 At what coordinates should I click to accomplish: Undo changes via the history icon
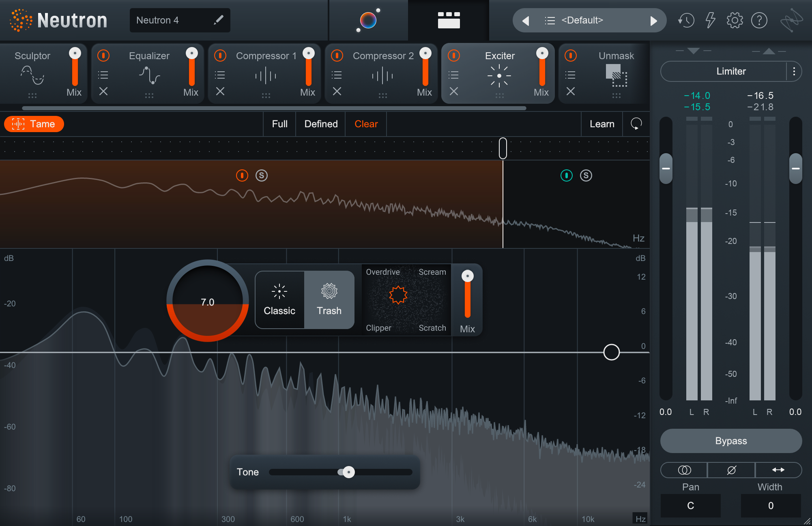point(686,20)
